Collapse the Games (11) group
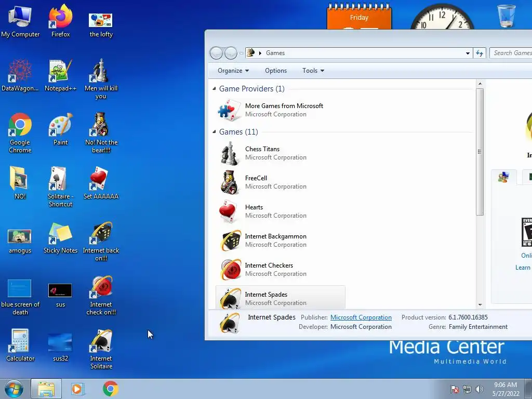Screen dimensions: 532x399 coord(214,131)
